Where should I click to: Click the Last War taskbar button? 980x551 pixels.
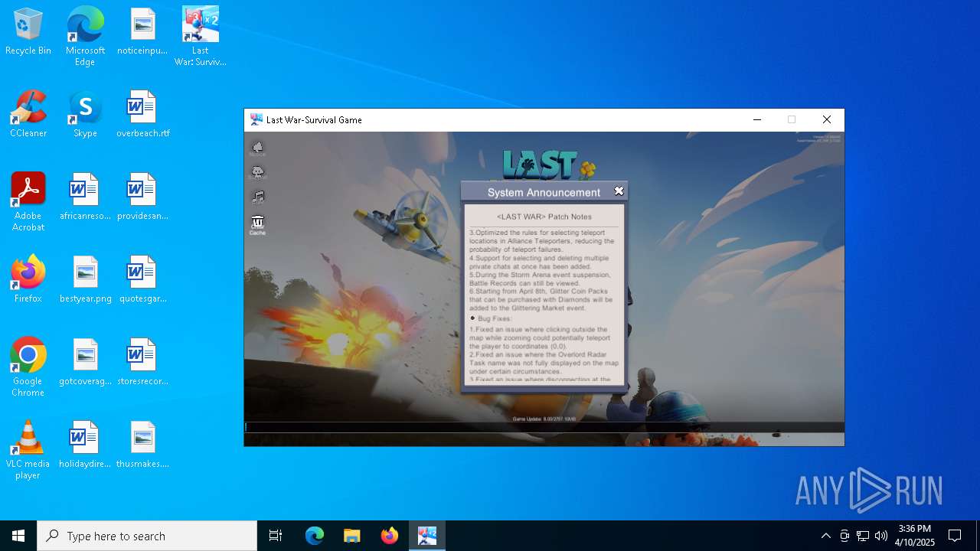[x=427, y=536]
